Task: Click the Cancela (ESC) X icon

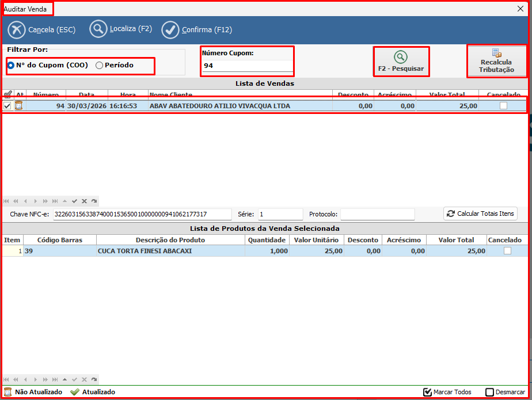Action: click(17, 29)
